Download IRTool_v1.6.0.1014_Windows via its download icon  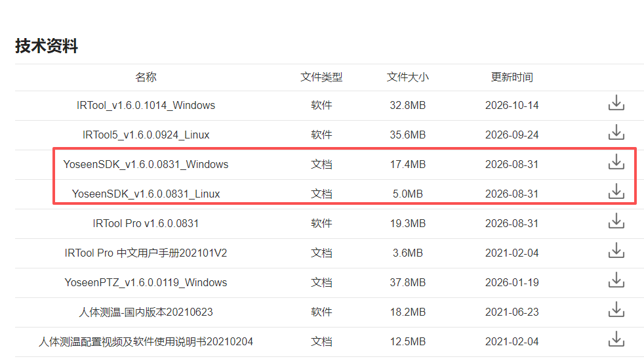tap(616, 103)
